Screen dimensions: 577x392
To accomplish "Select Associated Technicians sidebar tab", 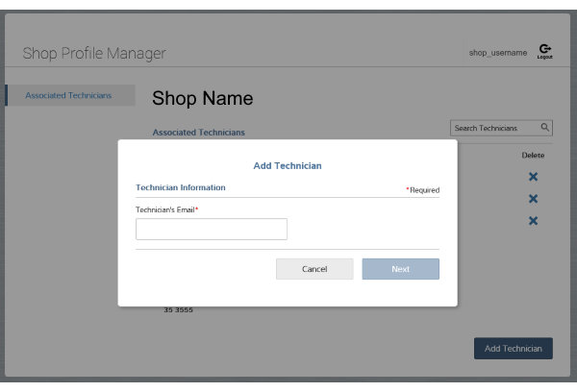I will click(x=68, y=95).
